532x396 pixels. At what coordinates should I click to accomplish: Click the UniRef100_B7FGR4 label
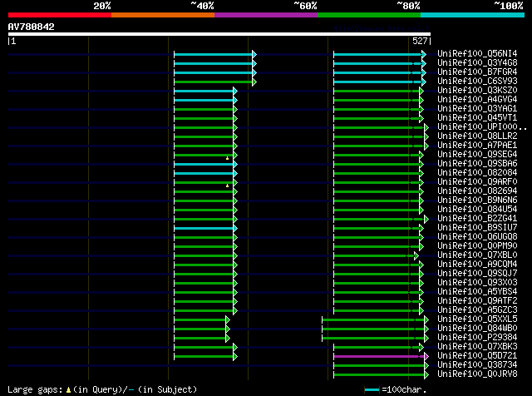coord(477,72)
